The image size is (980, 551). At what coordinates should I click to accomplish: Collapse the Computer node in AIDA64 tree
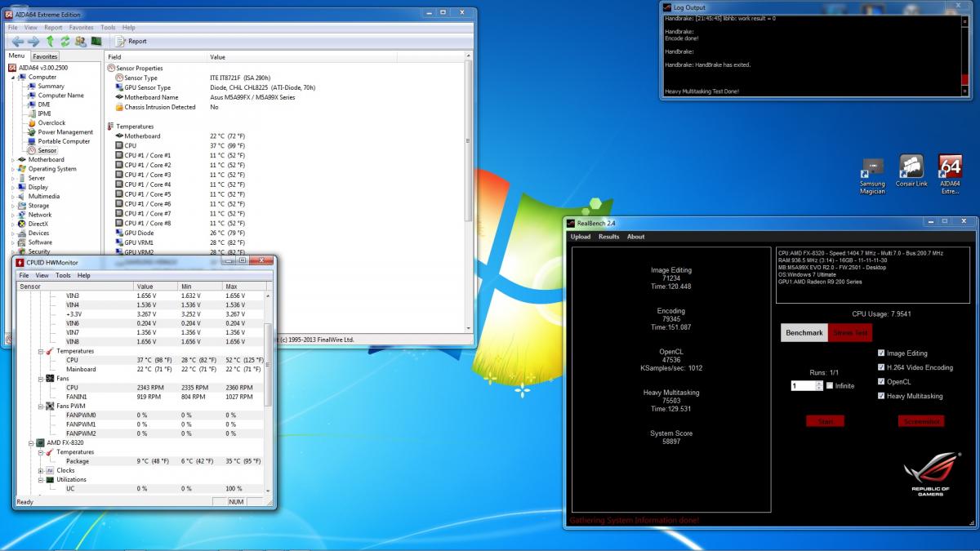point(13,78)
